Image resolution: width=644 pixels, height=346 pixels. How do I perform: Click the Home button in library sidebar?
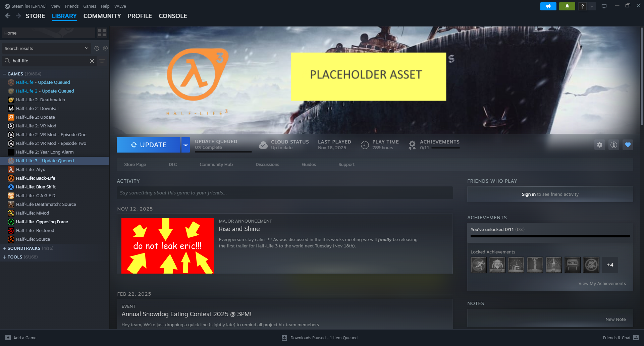pos(49,33)
